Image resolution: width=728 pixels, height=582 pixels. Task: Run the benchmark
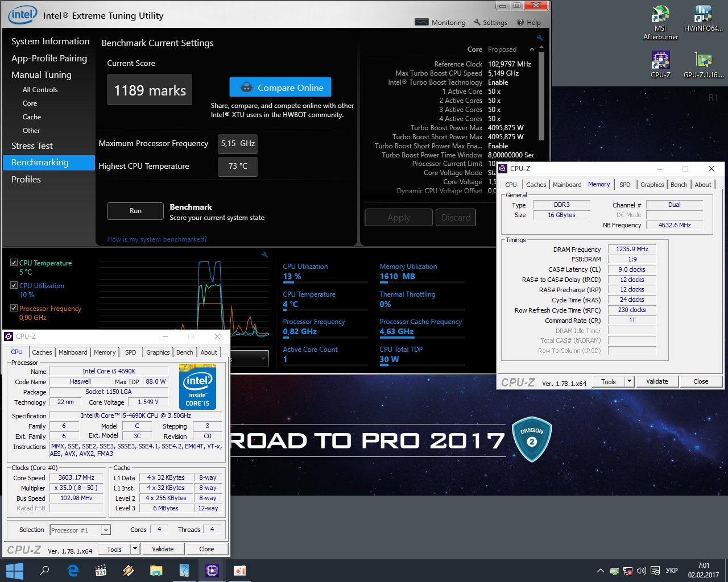click(x=135, y=211)
